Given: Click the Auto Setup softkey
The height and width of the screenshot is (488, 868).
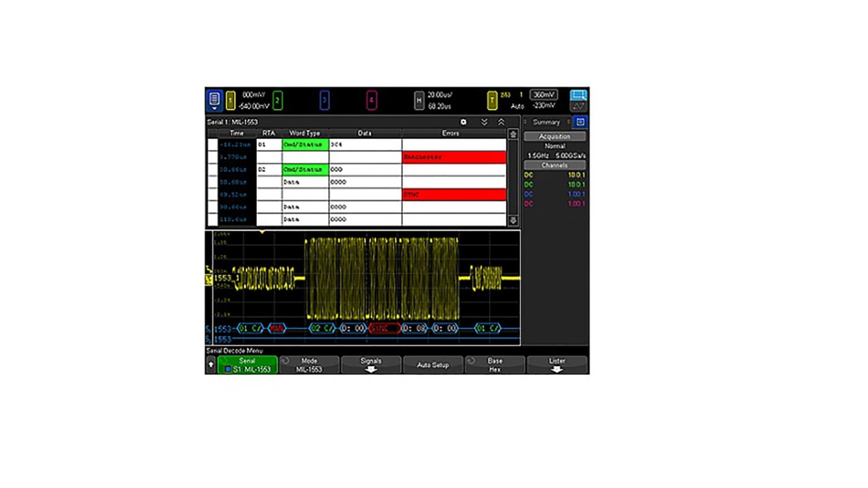Looking at the screenshot, I should coord(433,365).
